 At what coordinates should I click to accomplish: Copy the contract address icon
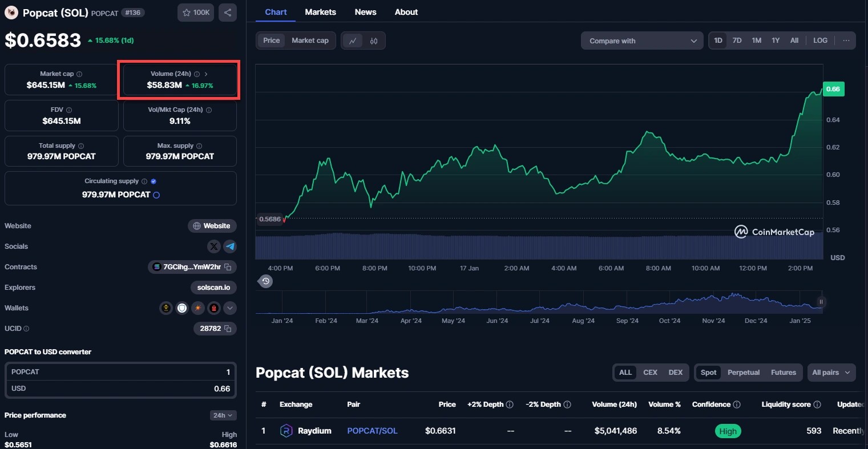(228, 267)
